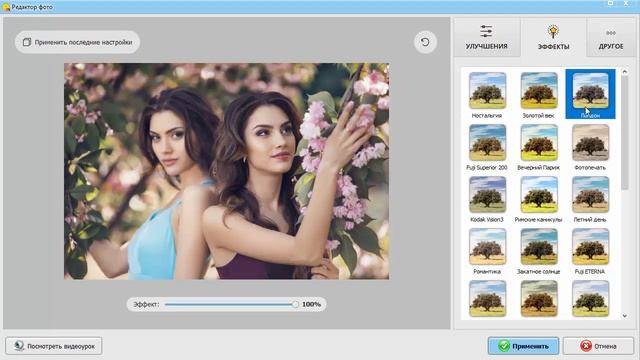640x360 pixels.
Task: Click the Эффект intensity slider track
Action: point(231,304)
